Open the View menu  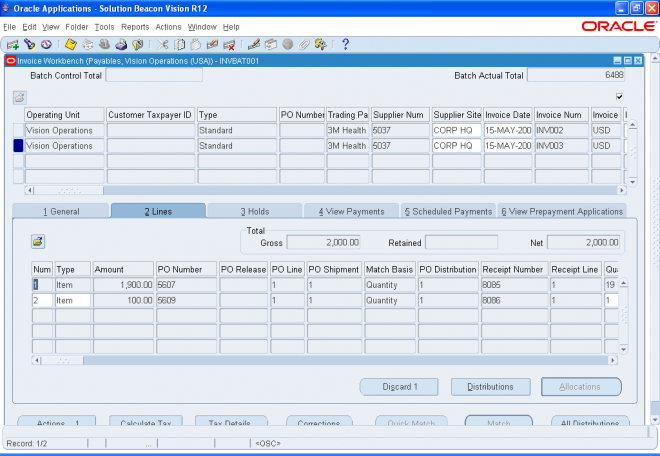pos(51,27)
